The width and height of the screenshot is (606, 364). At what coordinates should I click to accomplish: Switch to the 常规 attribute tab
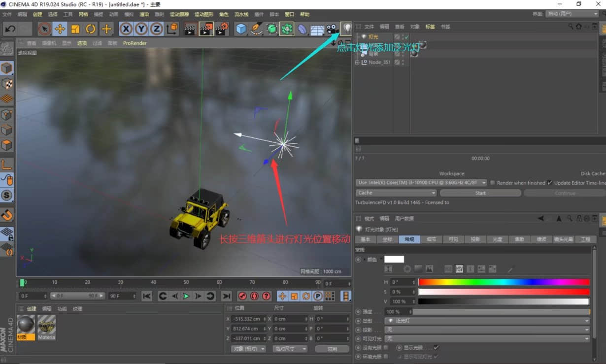(x=409, y=239)
